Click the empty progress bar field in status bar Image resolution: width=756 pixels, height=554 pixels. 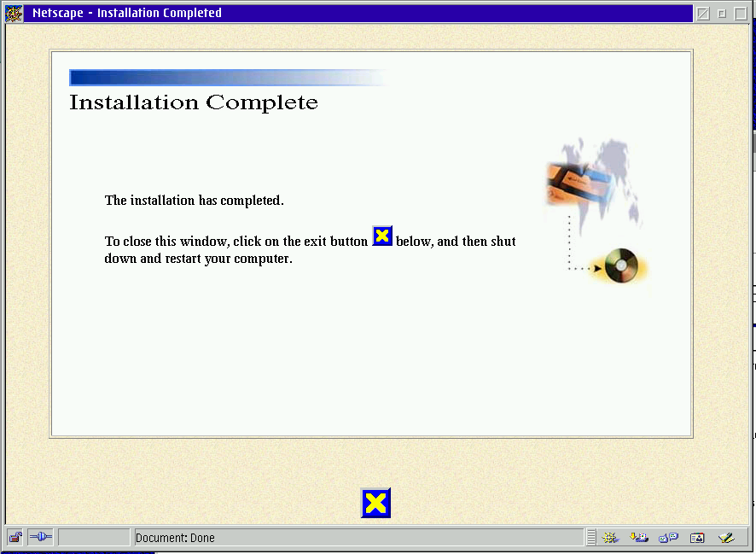(x=94, y=537)
